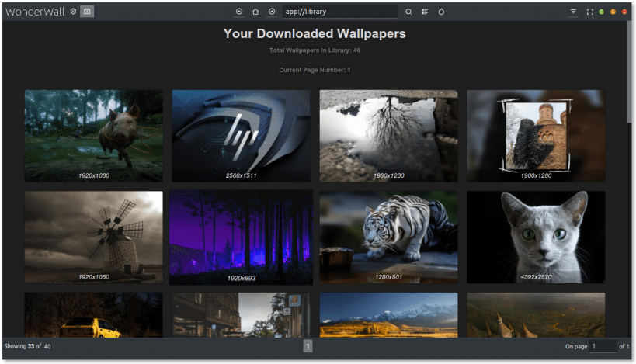This screenshot has width=636, height=364.
Task: Open the white tiger 1280x801 wallpaper
Action: [388, 237]
